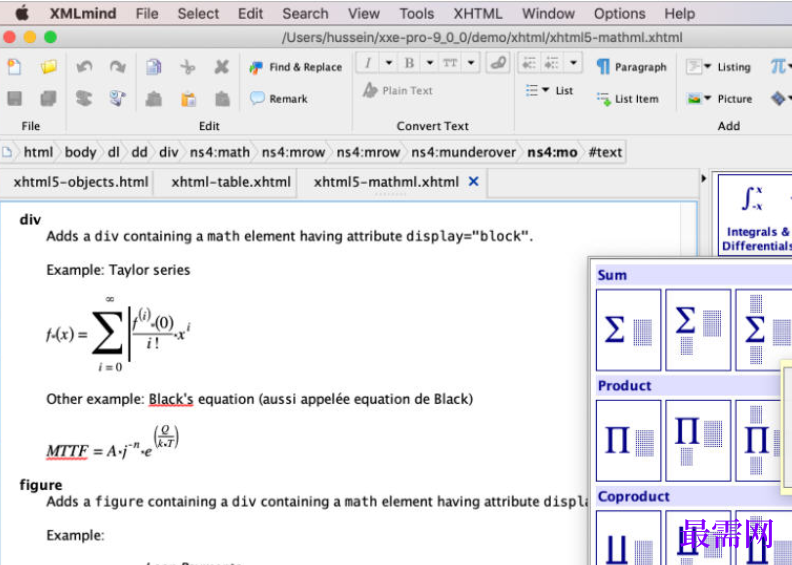This screenshot has height=565, width=792.
Task: Click the increase nesting level icon
Action: 551,63
